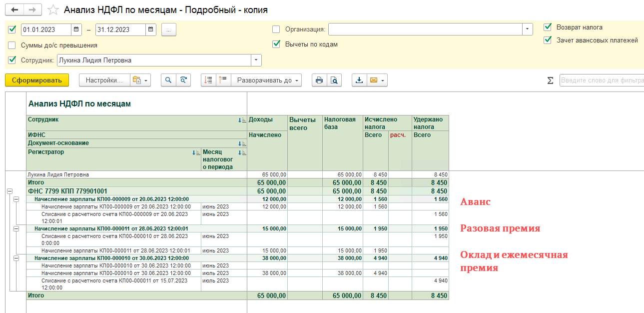Uncheck the Вычеты по кодам checkbox
The image size is (644, 313).
point(276,44)
